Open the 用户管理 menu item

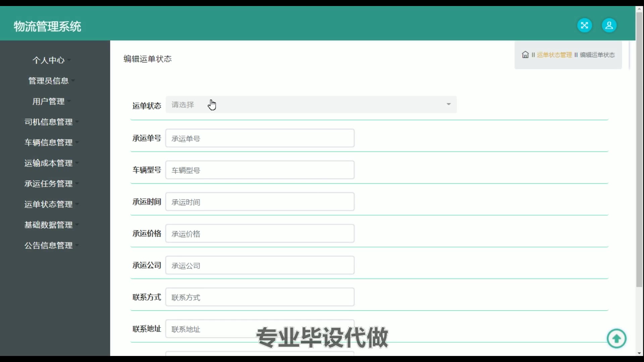point(49,101)
